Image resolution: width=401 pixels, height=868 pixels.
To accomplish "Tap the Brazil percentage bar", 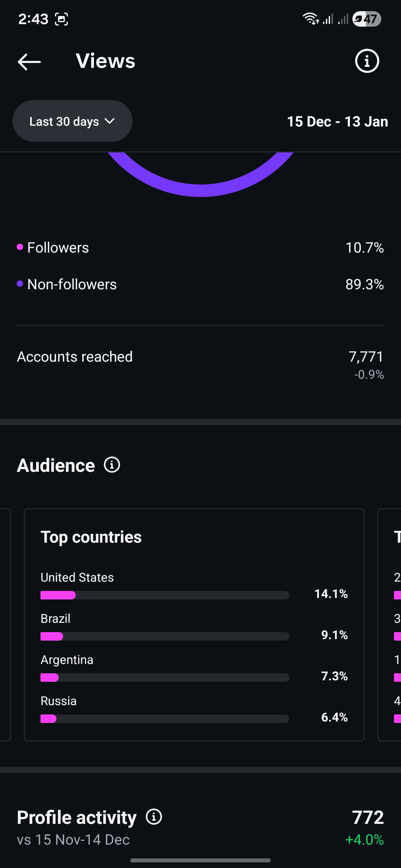I will pyautogui.click(x=164, y=637).
